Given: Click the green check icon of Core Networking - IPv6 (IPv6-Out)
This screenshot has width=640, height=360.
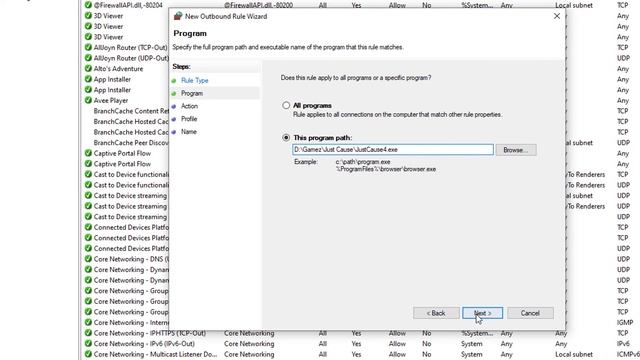Looking at the screenshot, I should (x=88, y=344).
